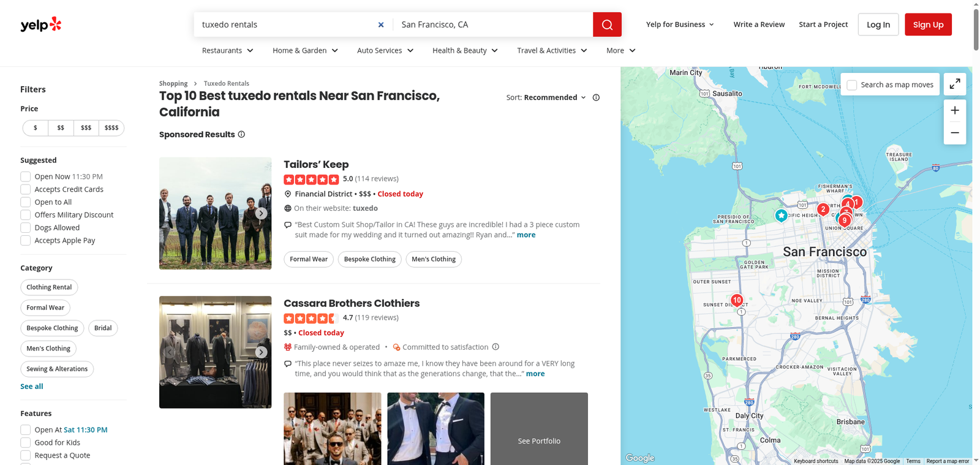Open info icon next to Sponsored Results
The width and height of the screenshot is (980, 465).
[x=241, y=134]
